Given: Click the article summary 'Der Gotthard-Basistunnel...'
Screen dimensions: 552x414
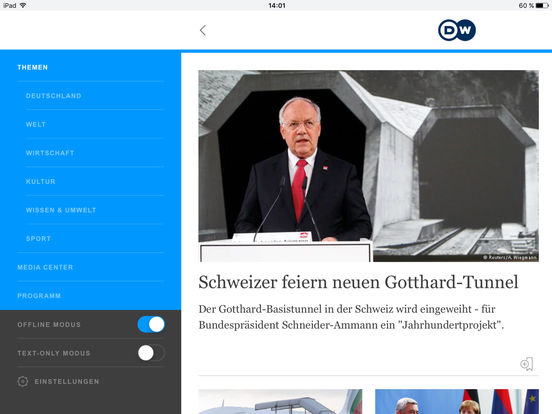Looking at the screenshot, I should tap(351, 317).
